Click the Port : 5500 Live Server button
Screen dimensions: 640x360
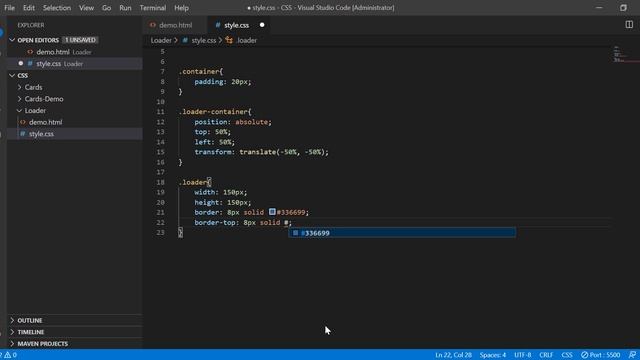tap(600, 355)
